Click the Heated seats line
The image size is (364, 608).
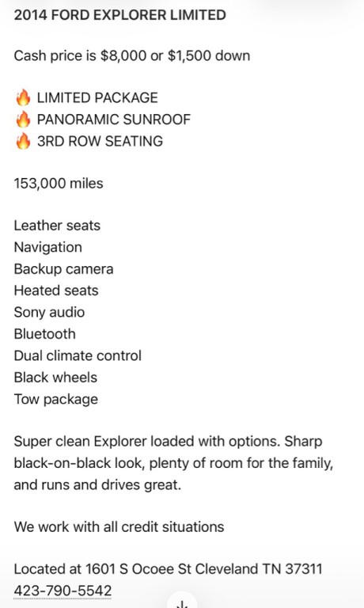[x=56, y=291]
